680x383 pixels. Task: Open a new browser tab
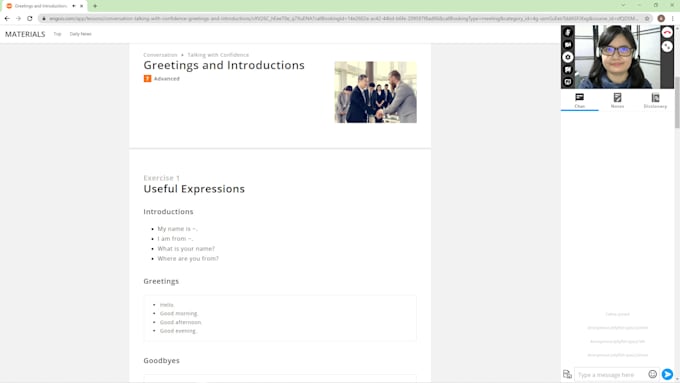coord(95,6)
